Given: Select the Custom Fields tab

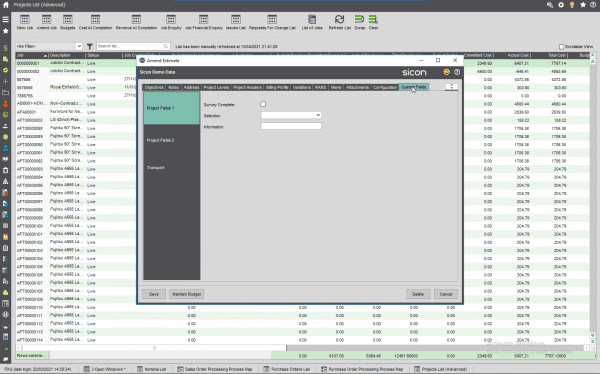Looking at the screenshot, I should pos(414,87).
